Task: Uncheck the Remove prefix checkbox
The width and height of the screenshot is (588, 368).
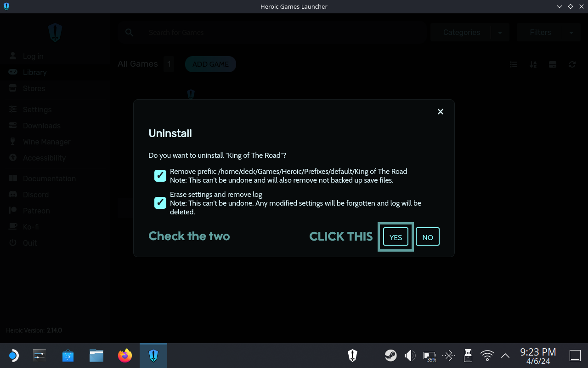Action: tap(160, 175)
